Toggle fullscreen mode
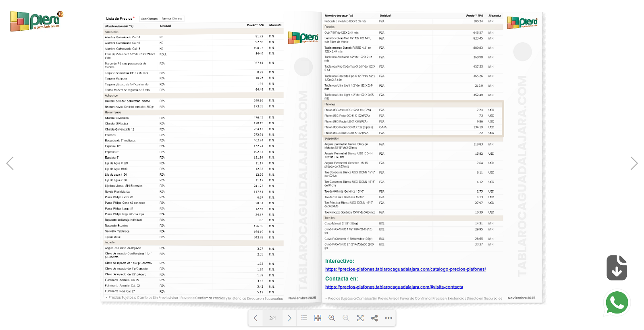Screen dimensions: 644x330 (x=360, y=318)
